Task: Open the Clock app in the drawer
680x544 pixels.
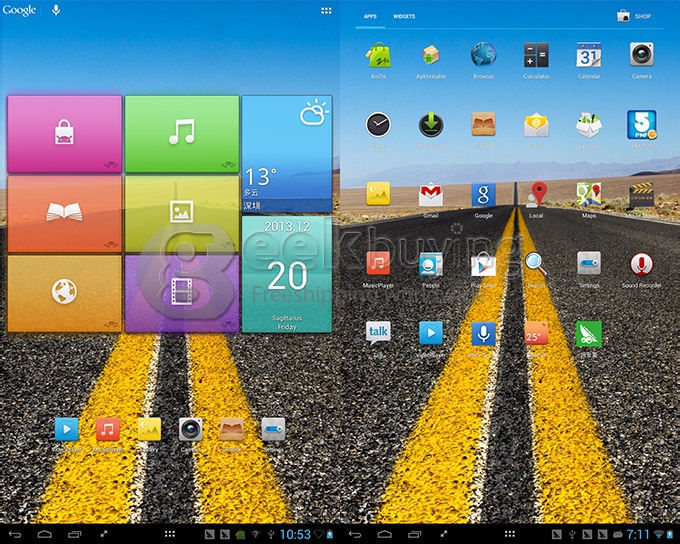Action: click(x=378, y=125)
